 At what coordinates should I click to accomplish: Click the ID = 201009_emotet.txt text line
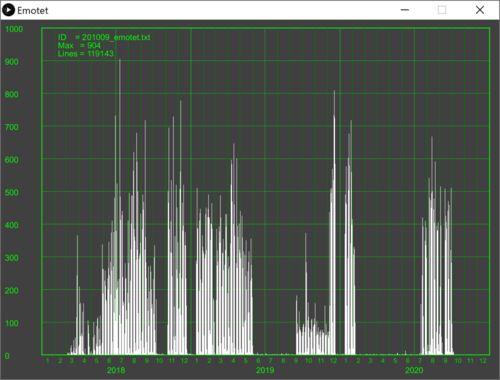(x=104, y=37)
